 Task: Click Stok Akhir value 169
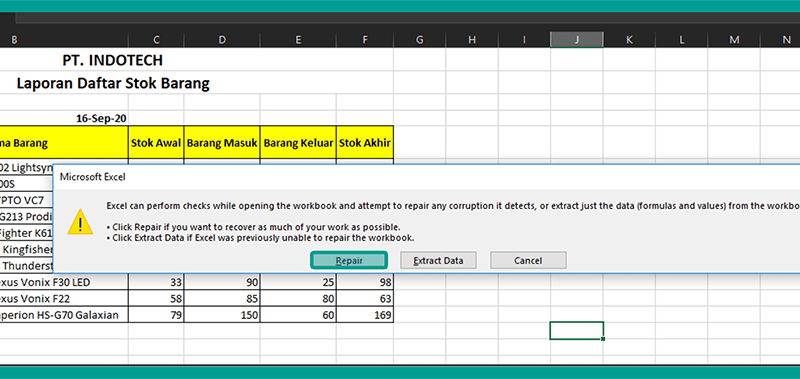365,315
